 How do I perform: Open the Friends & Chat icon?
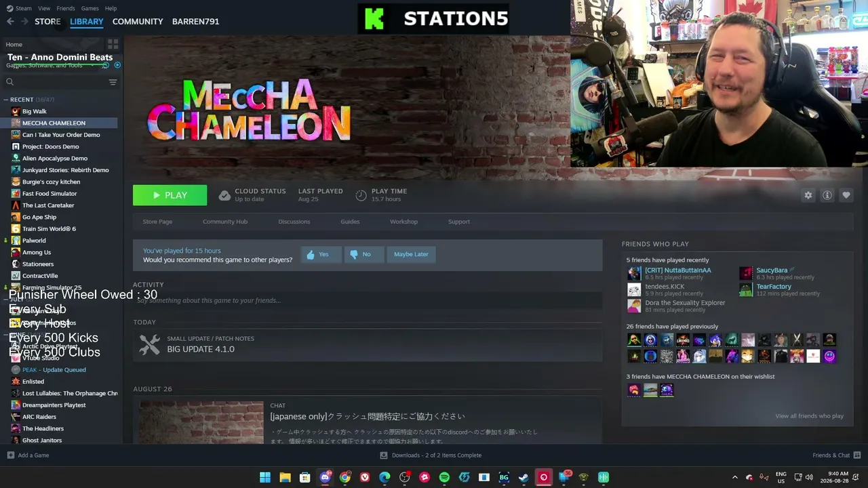(857, 455)
